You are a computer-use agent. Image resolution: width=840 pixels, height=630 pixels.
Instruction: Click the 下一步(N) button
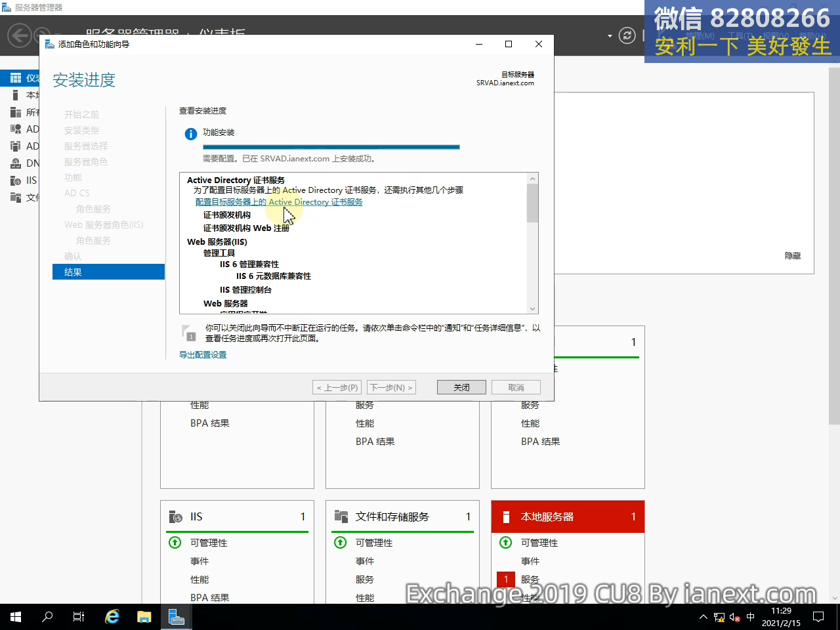tap(391, 387)
